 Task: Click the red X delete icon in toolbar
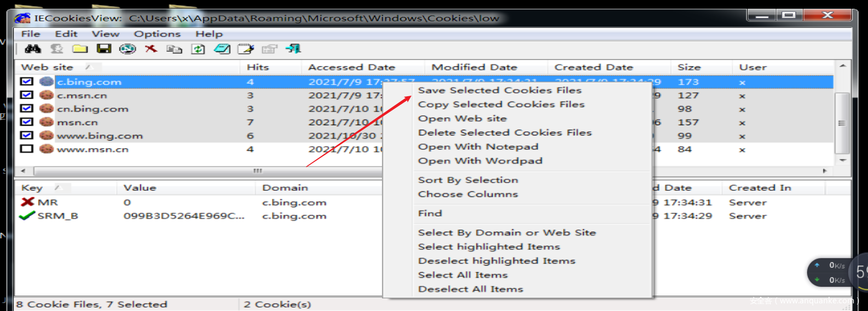(x=151, y=49)
